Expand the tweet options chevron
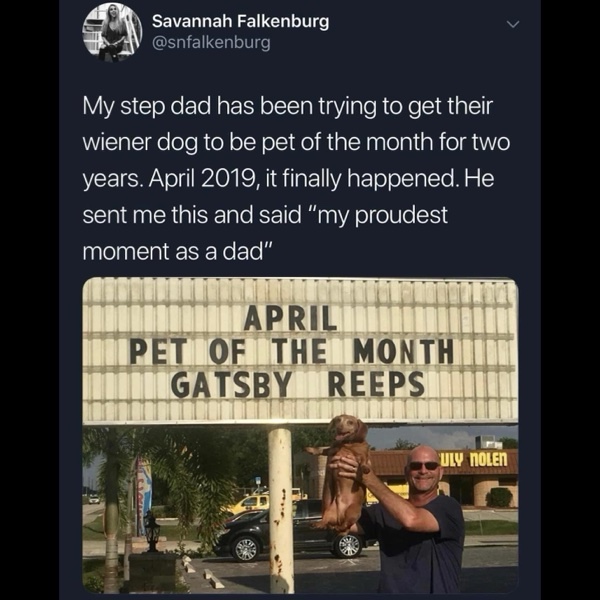The height and width of the screenshot is (600, 600). (514, 25)
